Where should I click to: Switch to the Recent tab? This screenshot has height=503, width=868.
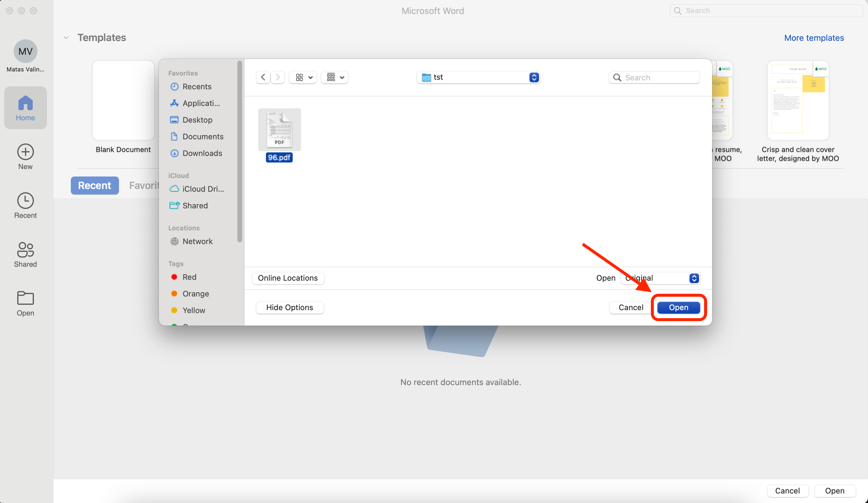95,185
